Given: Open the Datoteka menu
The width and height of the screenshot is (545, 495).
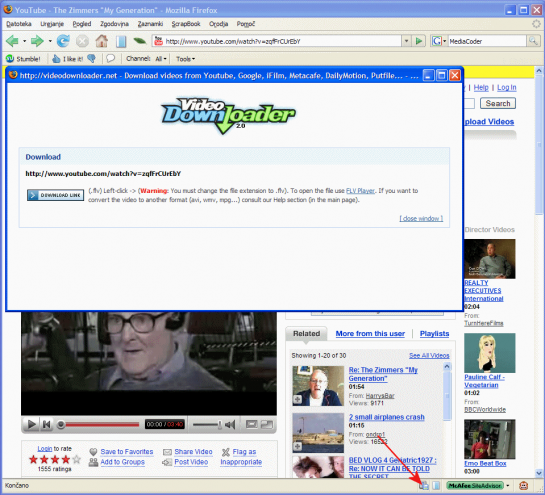Looking at the screenshot, I should [x=19, y=24].
